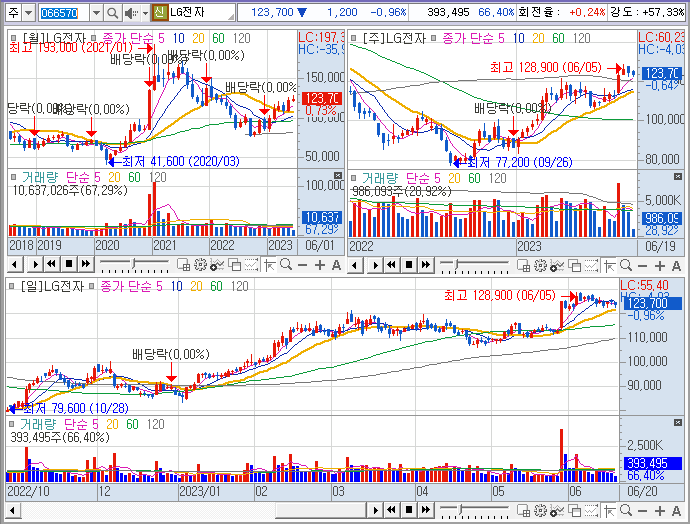This screenshot has height=524, width=690.
Task: Close the monthly volume sub-panel
Action: 338,176
